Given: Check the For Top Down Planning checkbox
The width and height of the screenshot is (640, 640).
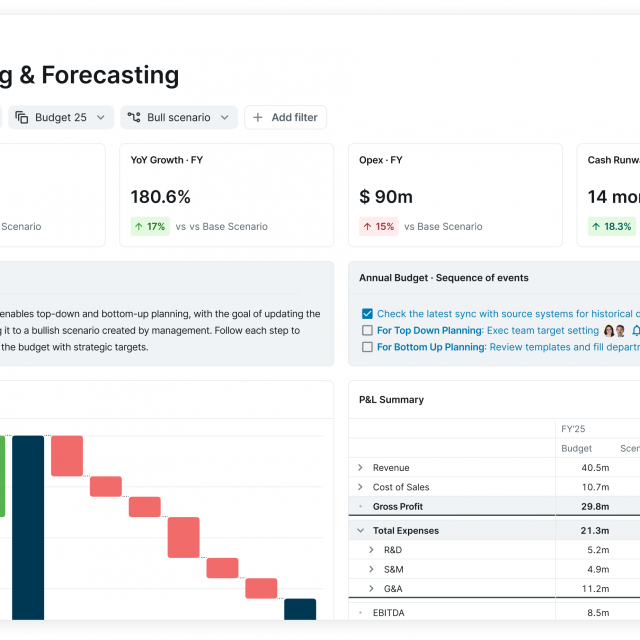Looking at the screenshot, I should [x=367, y=331].
